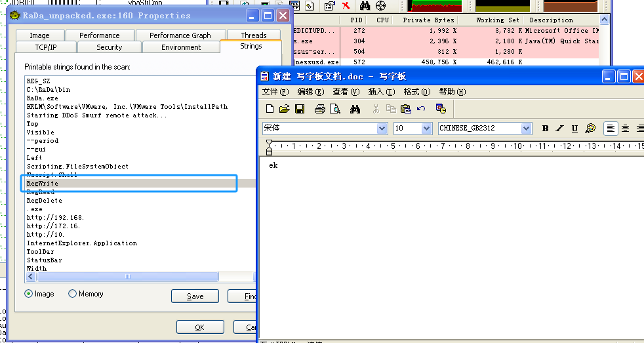Select the Scripting.FileSystemObject string

(77, 167)
